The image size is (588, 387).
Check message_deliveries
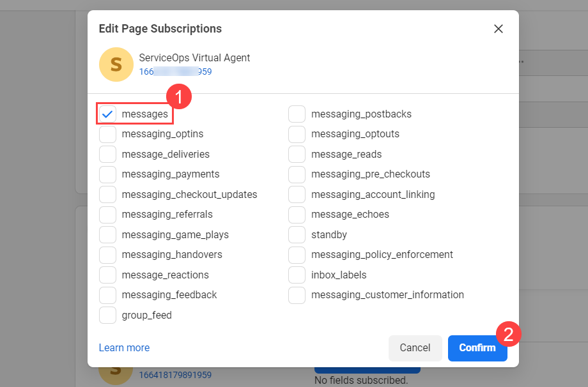107,154
